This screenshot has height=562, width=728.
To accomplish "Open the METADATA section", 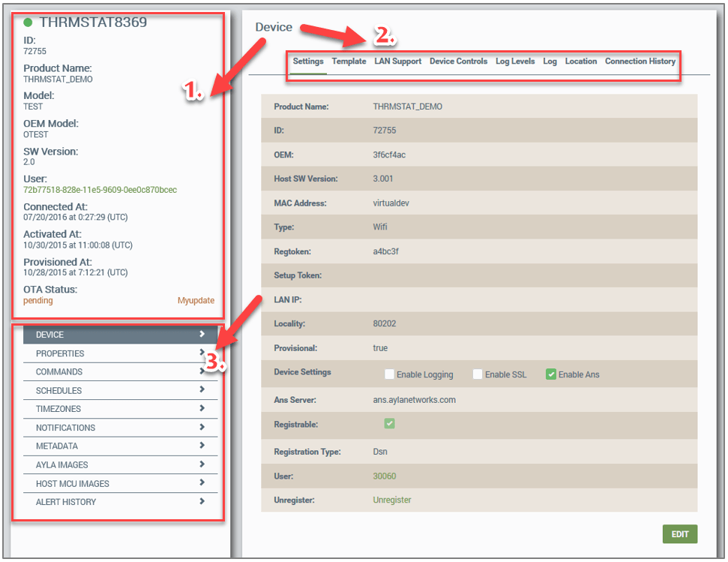I will [x=120, y=446].
